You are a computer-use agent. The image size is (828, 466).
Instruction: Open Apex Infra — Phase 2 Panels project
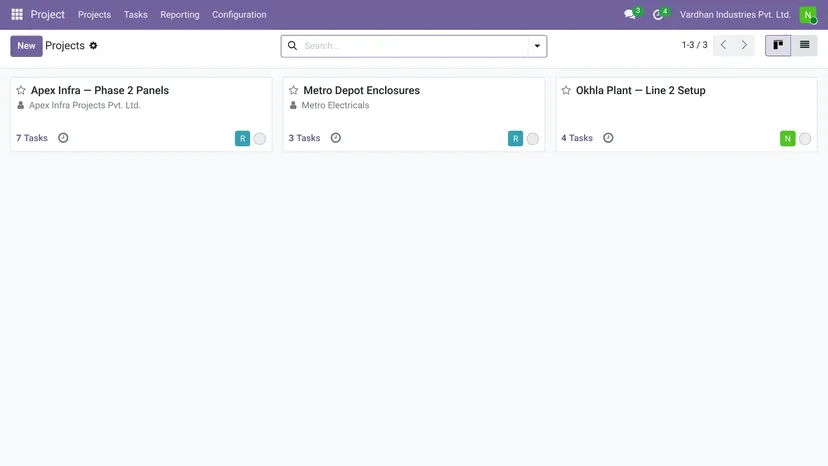click(x=100, y=90)
